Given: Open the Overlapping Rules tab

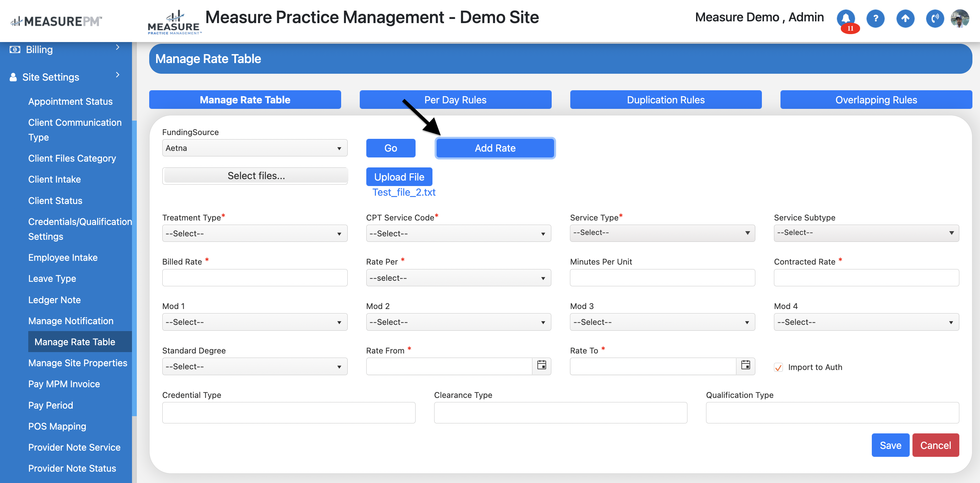Looking at the screenshot, I should [x=876, y=100].
